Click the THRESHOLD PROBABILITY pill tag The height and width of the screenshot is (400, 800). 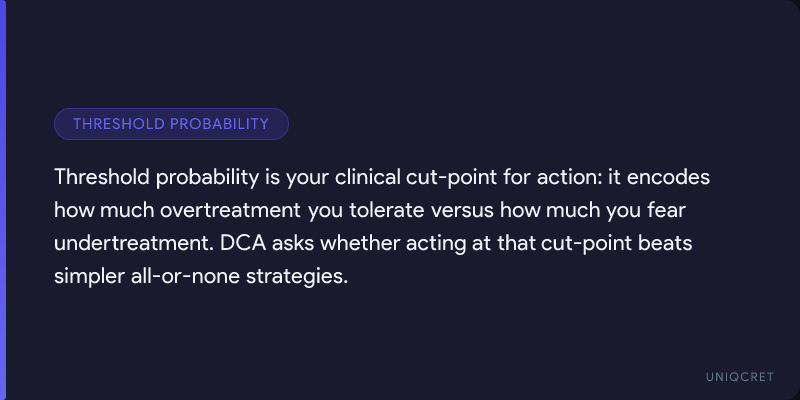pos(171,124)
